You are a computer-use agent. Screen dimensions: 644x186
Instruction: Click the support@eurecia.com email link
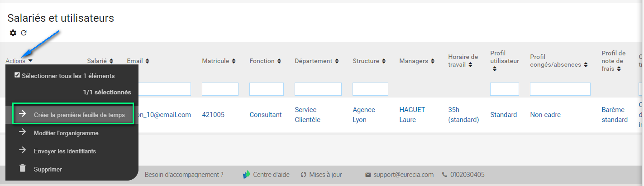click(x=404, y=174)
